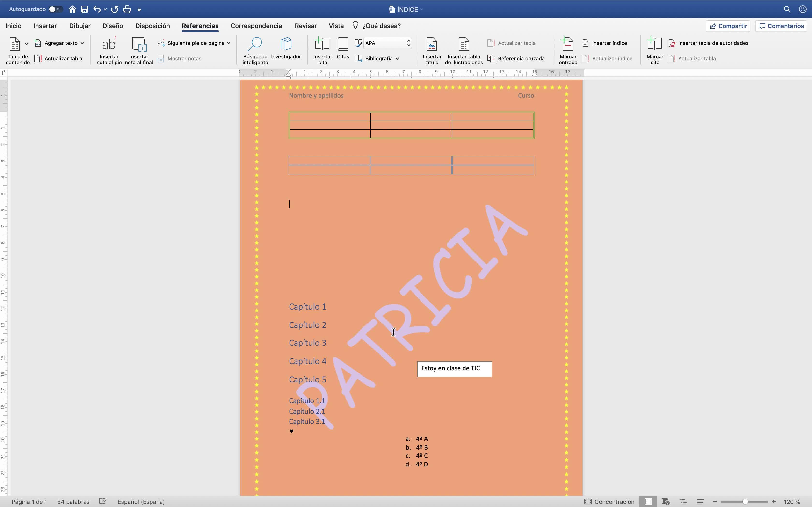Click the Investigador icon

tap(286, 44)
